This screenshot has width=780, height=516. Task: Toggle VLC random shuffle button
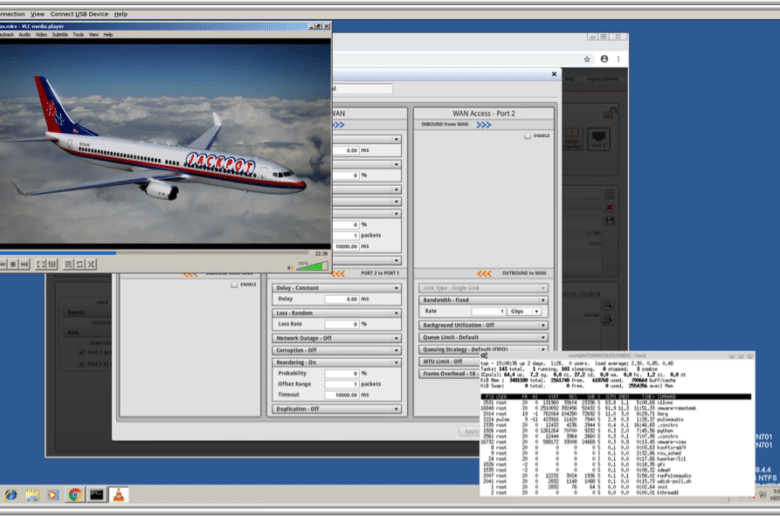pos(91,264)
